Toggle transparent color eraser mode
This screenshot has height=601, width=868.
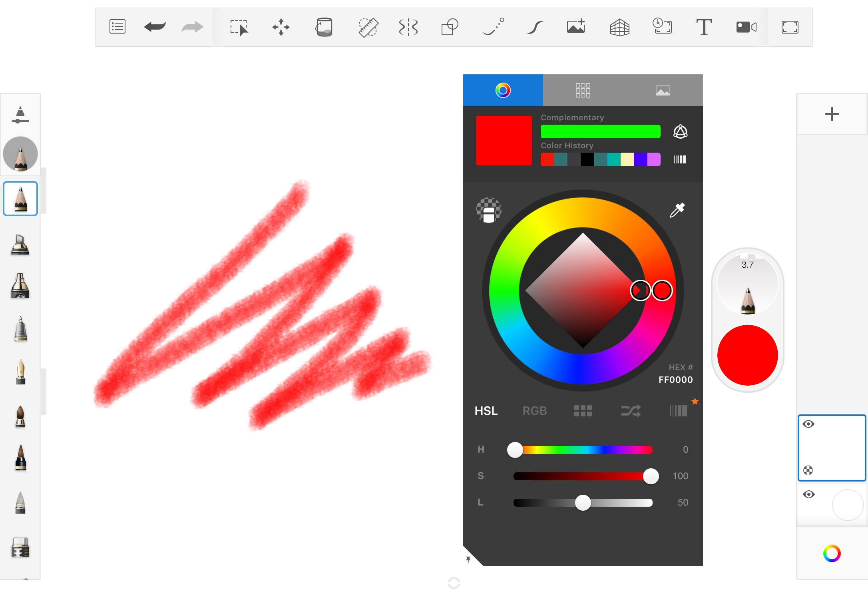coord(488,210)
